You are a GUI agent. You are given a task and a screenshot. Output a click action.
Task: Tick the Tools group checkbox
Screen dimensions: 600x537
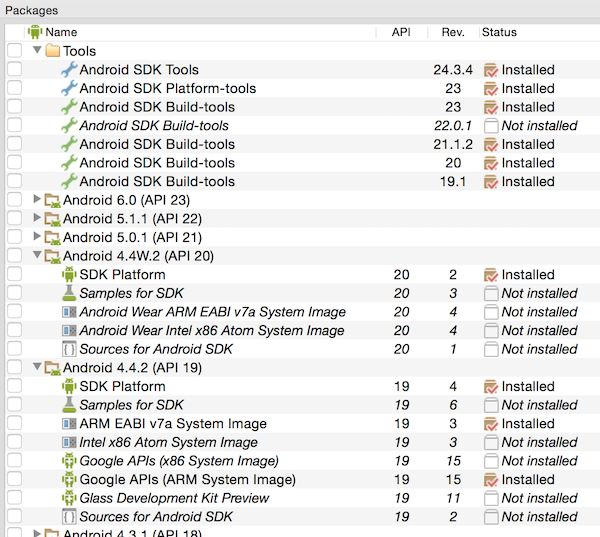pyautogui.click(x=15, y=51)
